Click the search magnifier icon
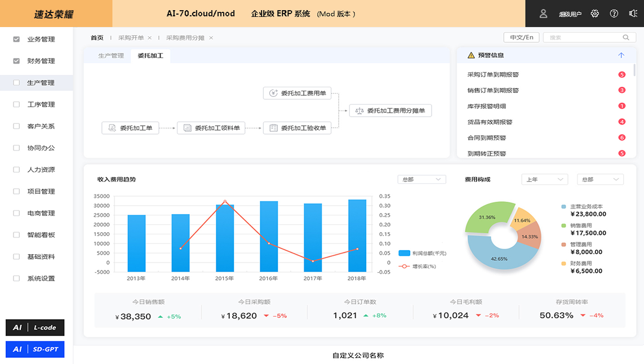This screenshot has height=364, width=644. tap(625, 38)
